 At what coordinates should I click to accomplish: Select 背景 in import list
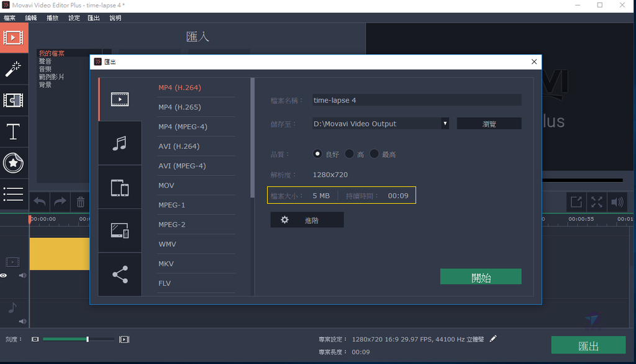[45, 85]
